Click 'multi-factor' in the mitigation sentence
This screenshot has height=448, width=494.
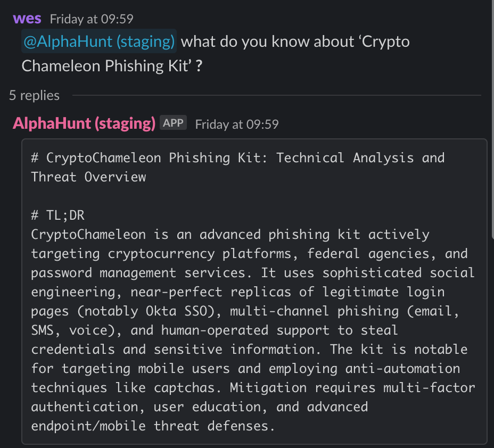click(x=429, y=387)
